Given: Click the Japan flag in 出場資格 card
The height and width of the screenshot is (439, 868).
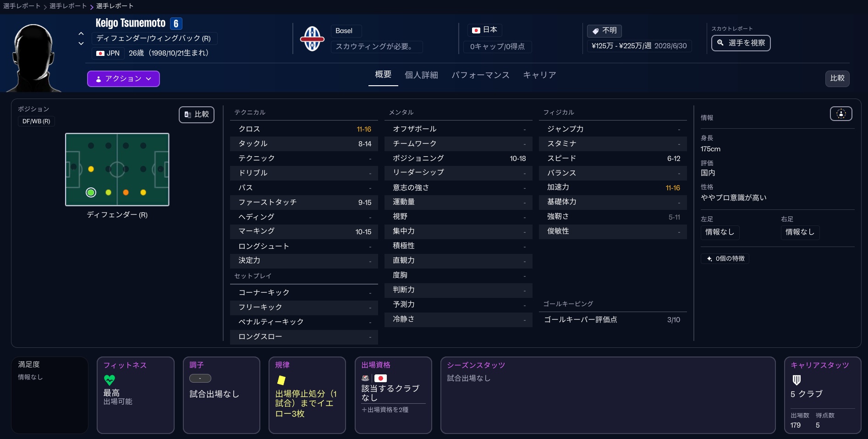Looking at the screenshot, I should click(380, 379).
